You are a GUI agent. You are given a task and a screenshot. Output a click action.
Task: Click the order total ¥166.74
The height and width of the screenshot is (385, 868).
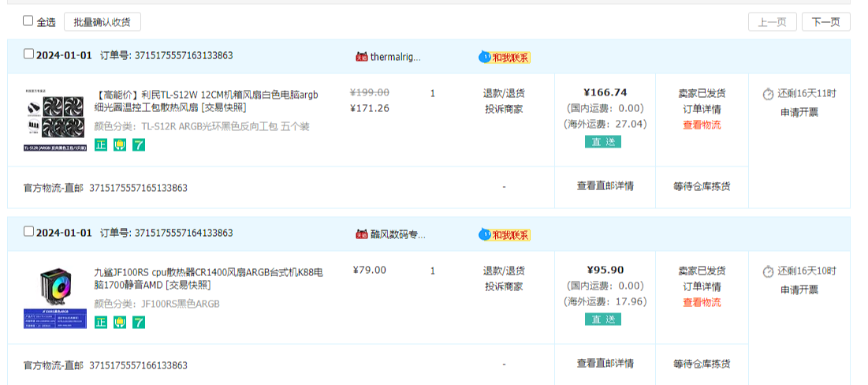point(605,92)
